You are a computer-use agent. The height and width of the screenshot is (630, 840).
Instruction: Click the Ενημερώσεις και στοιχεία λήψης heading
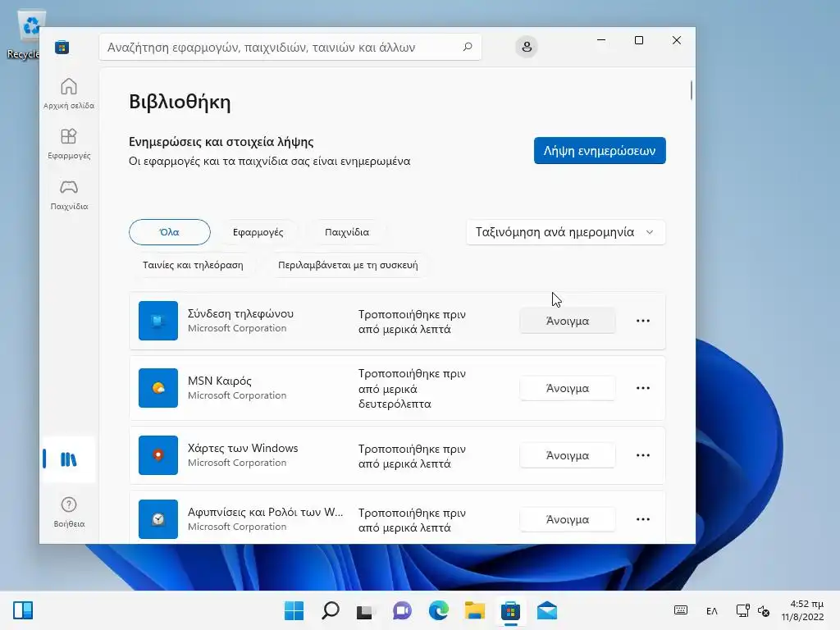click(221, 142)
